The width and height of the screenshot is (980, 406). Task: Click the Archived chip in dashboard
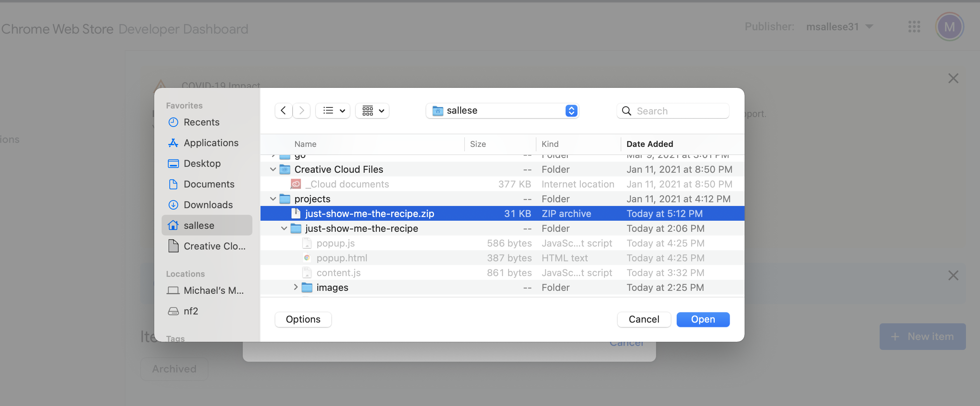pyautogui.click(x=174, y=369)
